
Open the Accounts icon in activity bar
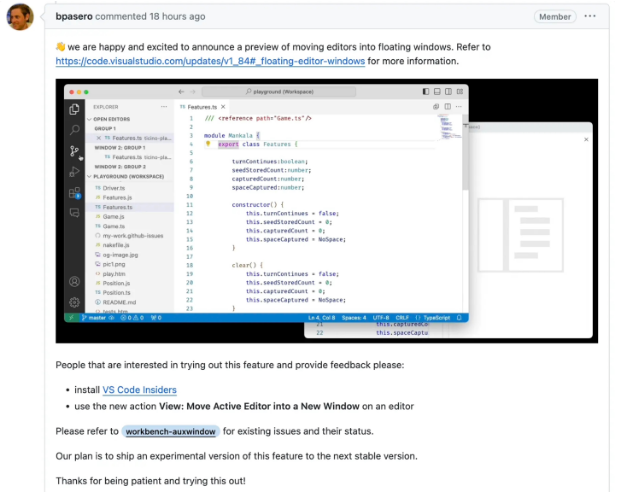pos(74,282)
